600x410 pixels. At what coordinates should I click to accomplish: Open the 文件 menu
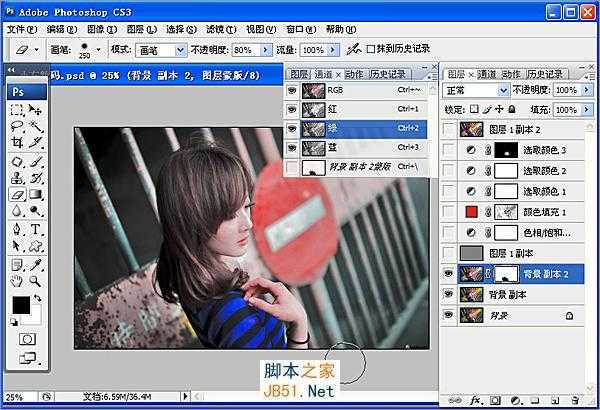22,29
